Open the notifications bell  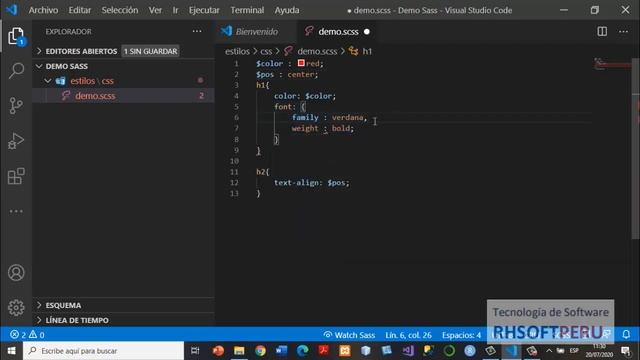pyautogui.click(x=626, y=335)
